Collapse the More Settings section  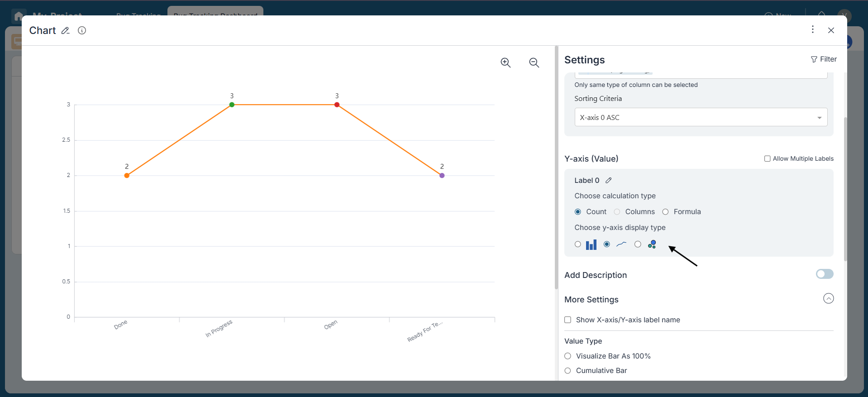click(828, 299)
